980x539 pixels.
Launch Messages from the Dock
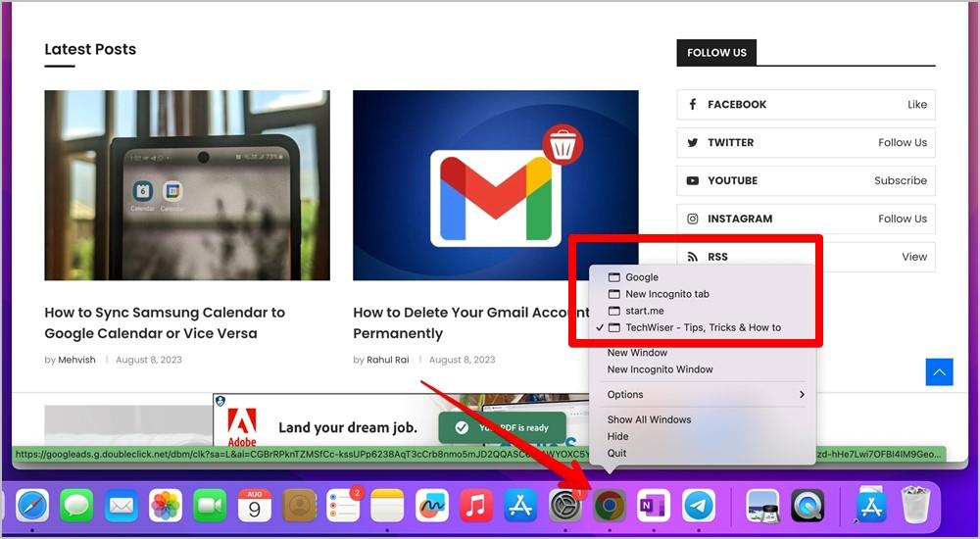pos(76,506)
